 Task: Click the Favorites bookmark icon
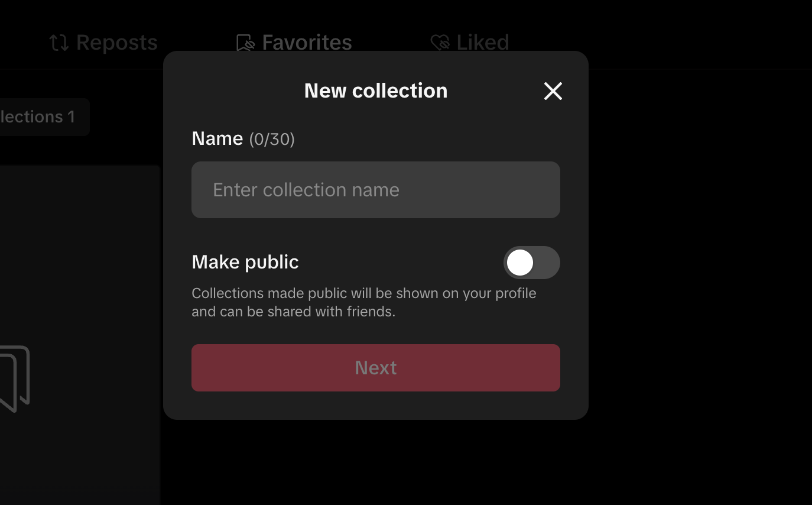tap(245, 43)
